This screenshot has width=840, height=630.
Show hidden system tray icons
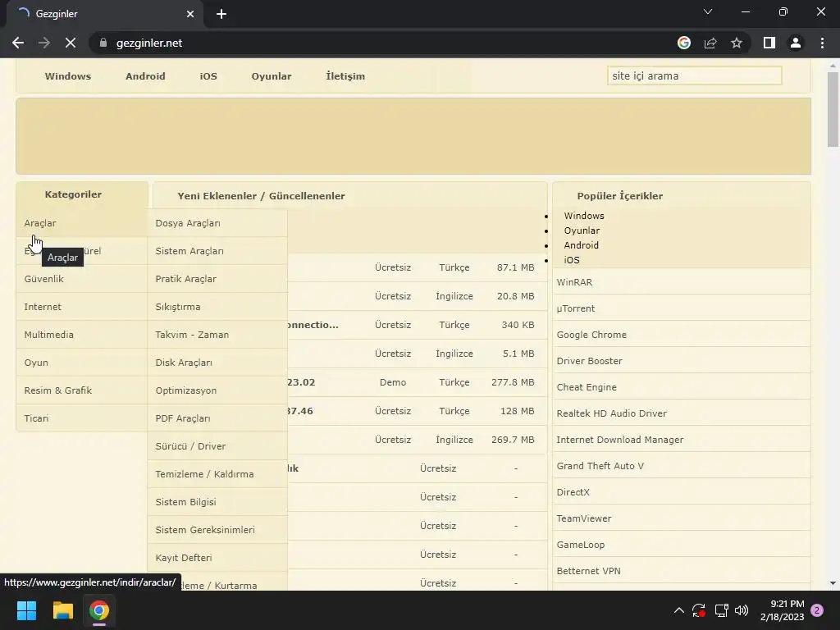[678, 610]
